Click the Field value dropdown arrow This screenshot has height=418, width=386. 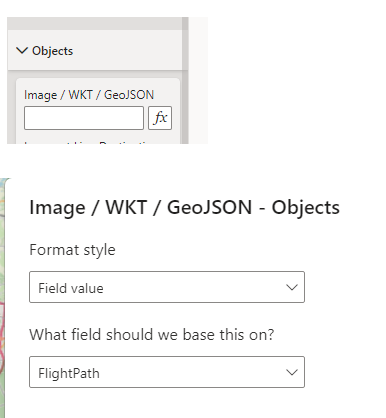(292, 287)
